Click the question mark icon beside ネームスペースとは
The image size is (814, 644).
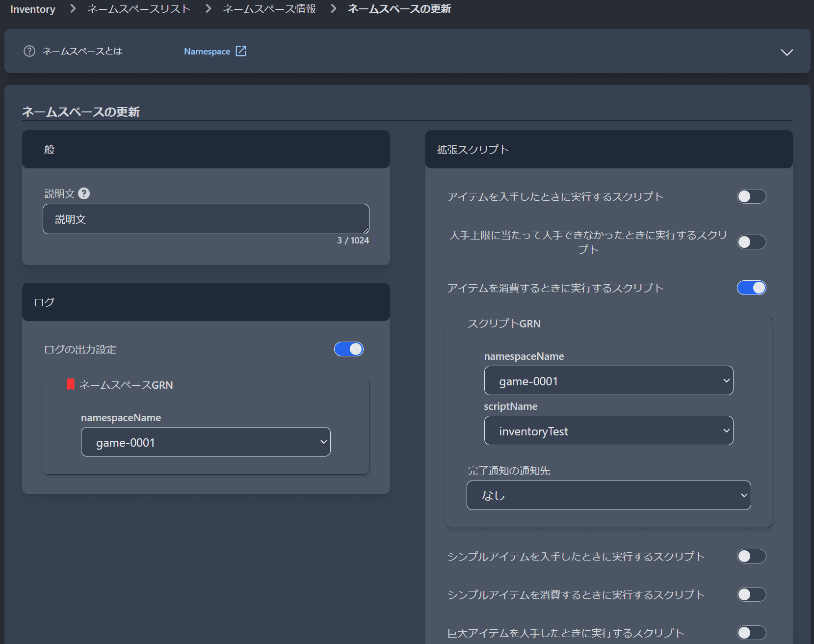[29, 51]
